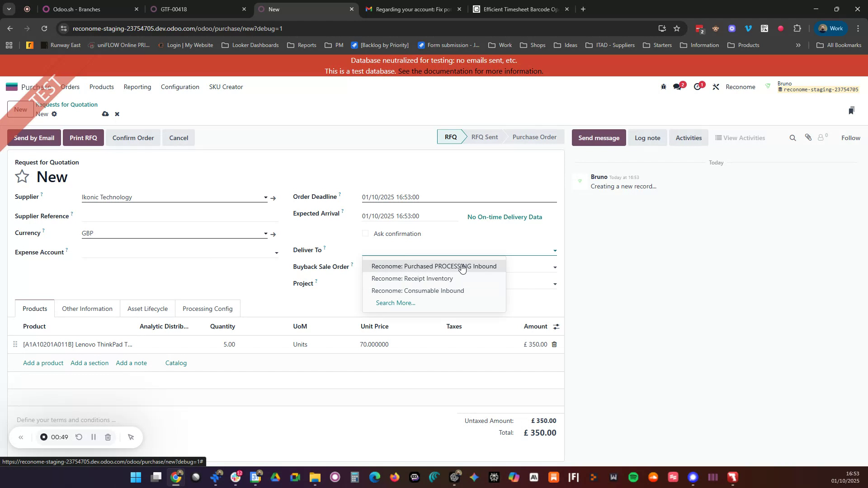Click the Add a product link
868x488 pixels.
[x=43, y=362]
